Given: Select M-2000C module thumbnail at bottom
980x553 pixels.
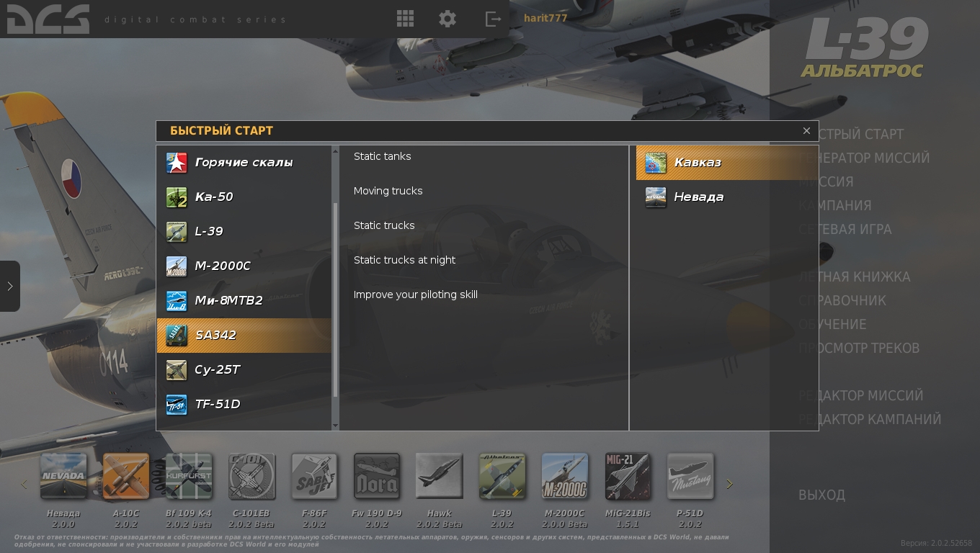Looking at the screenshot, I should coord(565,476).
